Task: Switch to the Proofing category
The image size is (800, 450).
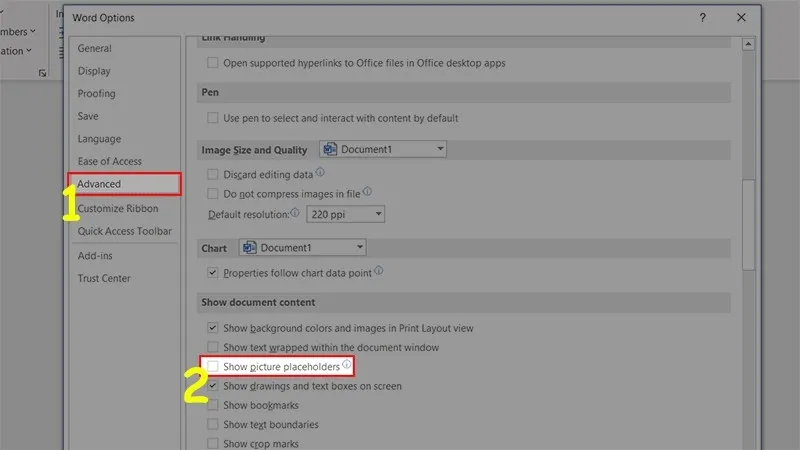Action: tap(96, 94)
